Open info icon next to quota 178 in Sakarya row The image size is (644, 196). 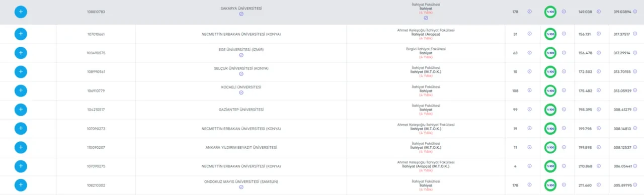click(529, 12)
